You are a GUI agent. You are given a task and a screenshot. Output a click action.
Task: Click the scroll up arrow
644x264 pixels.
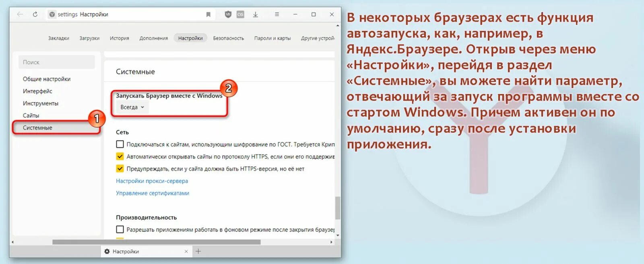(x=338, y=25)
